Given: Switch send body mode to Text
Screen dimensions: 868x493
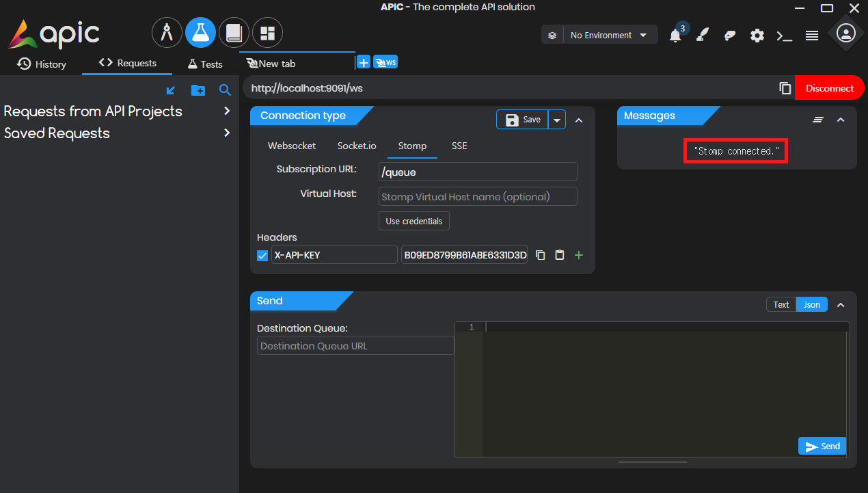Looking at the screenshot, I should click(x=781, y=305).
